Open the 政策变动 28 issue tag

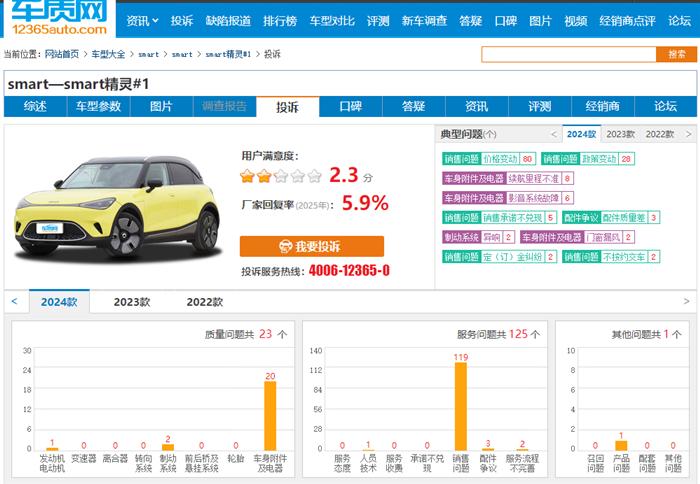[x=588, y=159]
